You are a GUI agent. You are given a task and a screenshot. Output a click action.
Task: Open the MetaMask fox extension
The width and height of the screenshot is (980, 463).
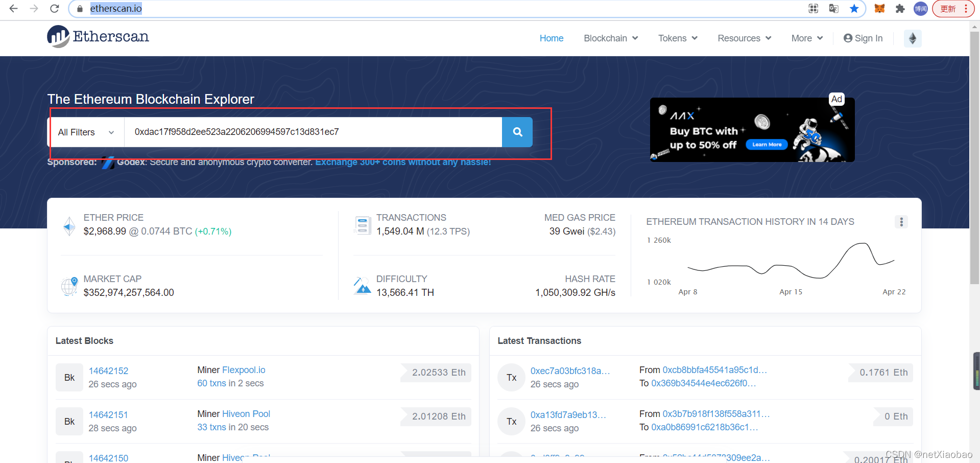point(879,9)
